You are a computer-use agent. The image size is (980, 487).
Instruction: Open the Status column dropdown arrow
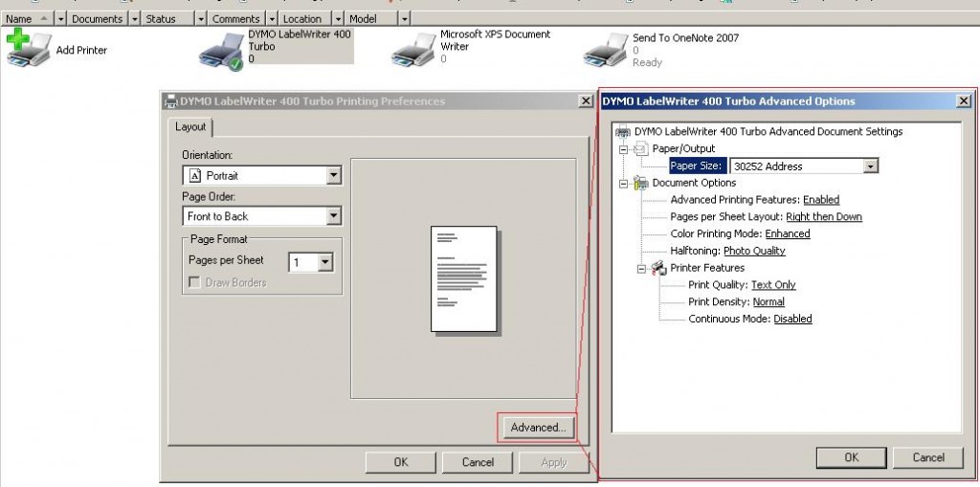(x=201, y=19)
